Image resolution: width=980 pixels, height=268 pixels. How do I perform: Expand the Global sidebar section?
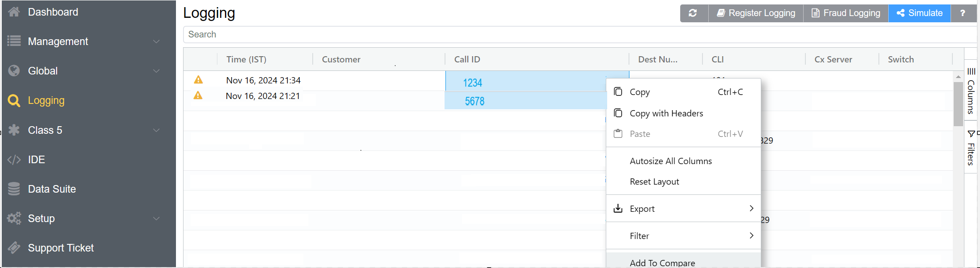156,71
